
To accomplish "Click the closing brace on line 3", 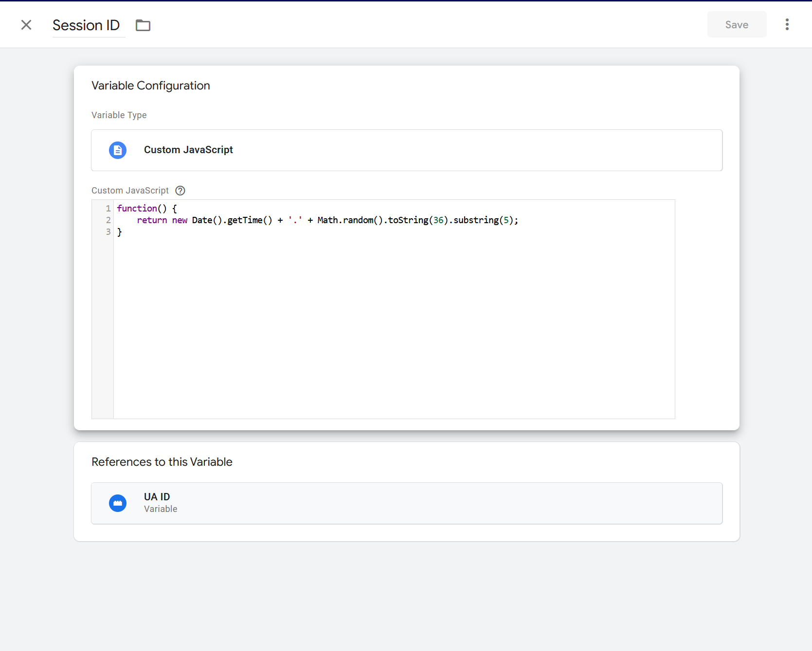I will point(120,232).
